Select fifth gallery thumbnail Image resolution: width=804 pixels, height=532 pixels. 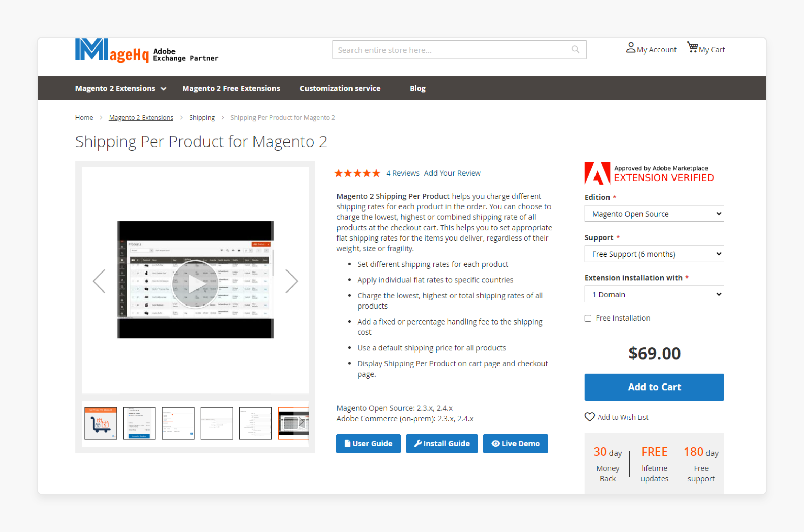(x=255, y=423)
